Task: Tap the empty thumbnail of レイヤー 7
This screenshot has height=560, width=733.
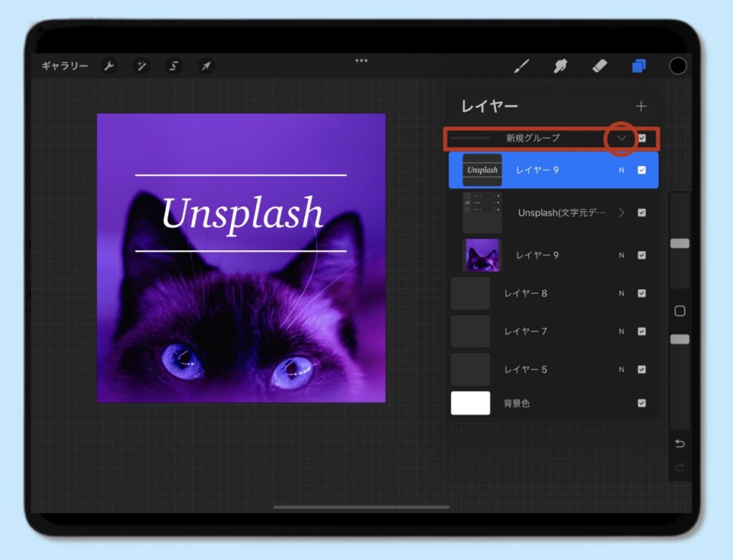Action: pos(470,332)
